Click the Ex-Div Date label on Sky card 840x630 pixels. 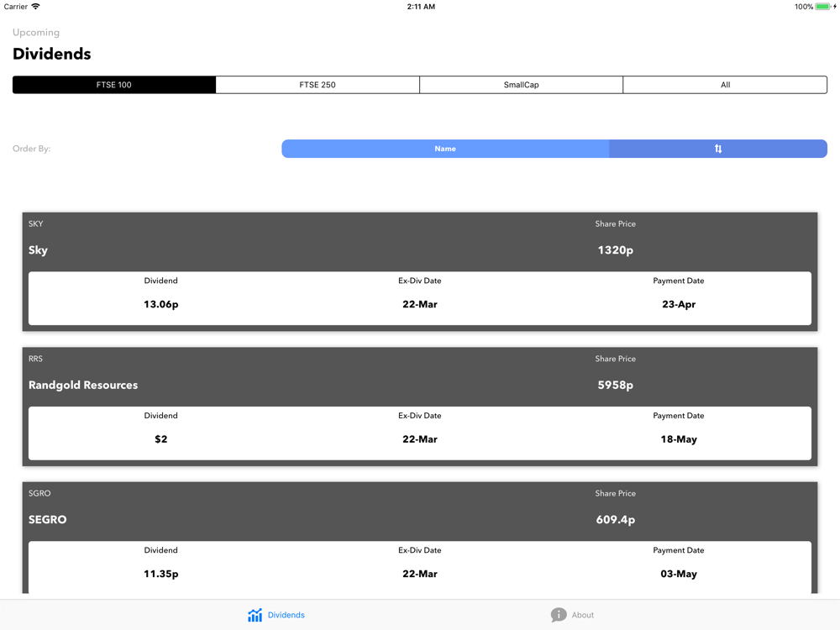click(420, 281)
